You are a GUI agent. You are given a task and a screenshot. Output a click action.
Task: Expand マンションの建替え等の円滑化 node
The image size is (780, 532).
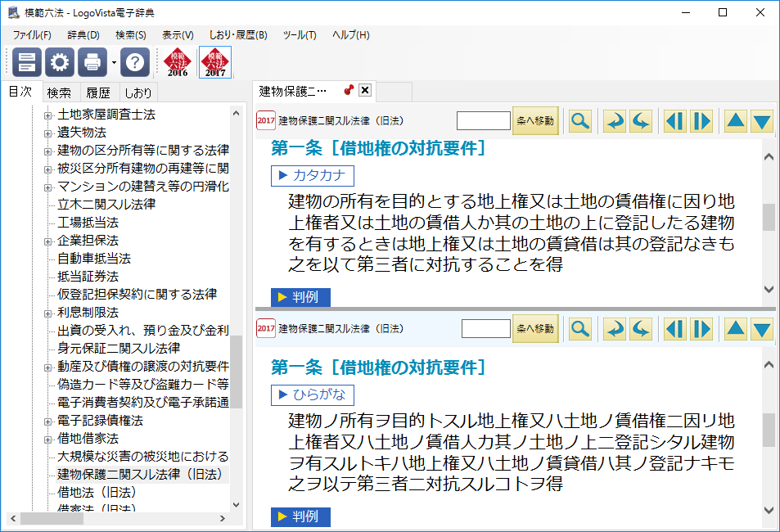click(47, 187)
